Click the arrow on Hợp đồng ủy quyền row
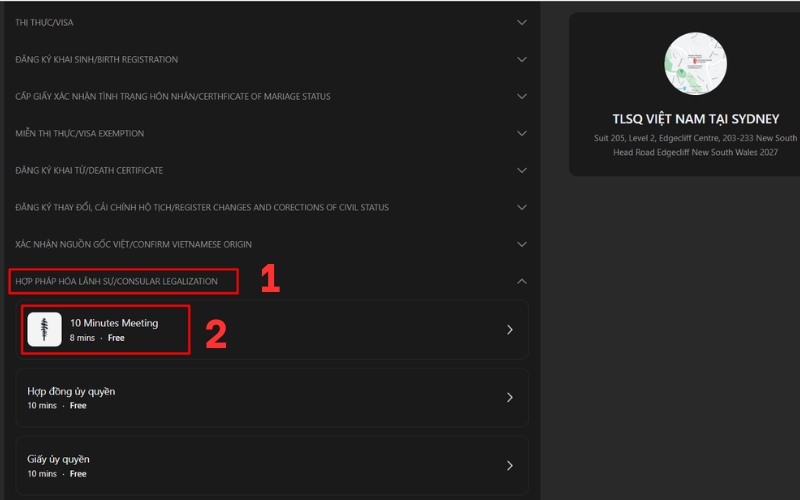This screenshot has height=500, width=800. (509, 397)
